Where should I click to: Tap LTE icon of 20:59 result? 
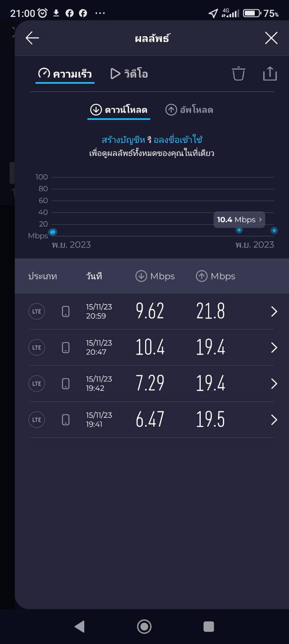pyautogui.click(x=37, y=312)
